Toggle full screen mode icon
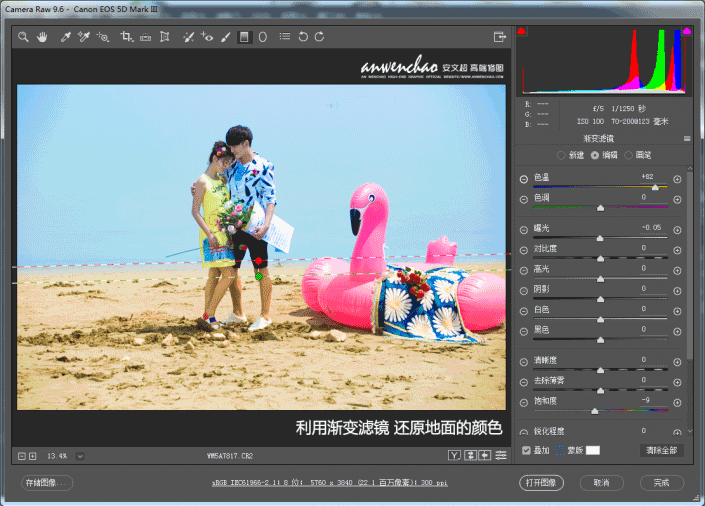 500,37
